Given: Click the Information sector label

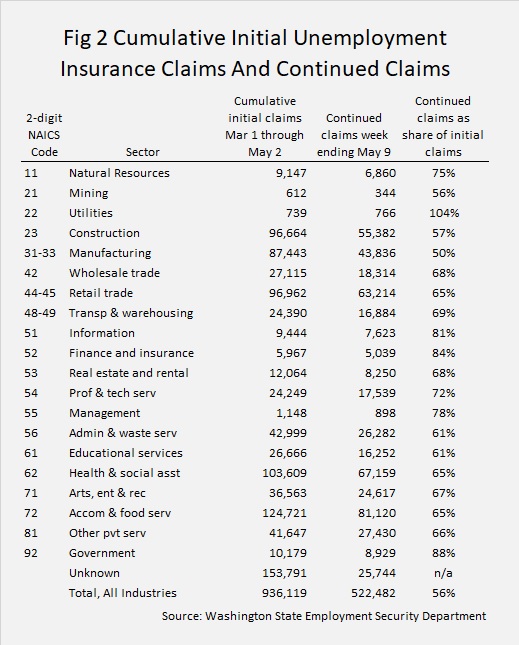Looking at the screenshot, I should pos(102,333).
